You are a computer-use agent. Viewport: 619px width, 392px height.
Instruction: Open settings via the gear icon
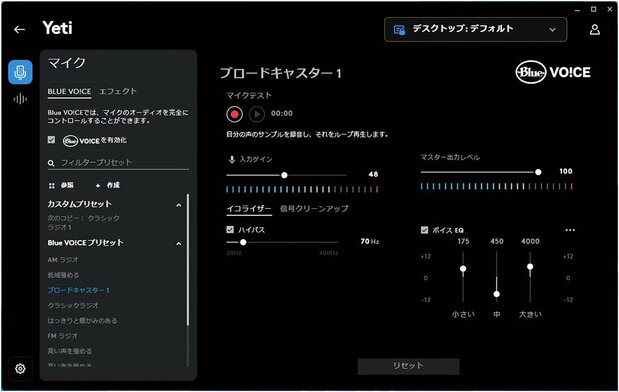click(20, 369)
